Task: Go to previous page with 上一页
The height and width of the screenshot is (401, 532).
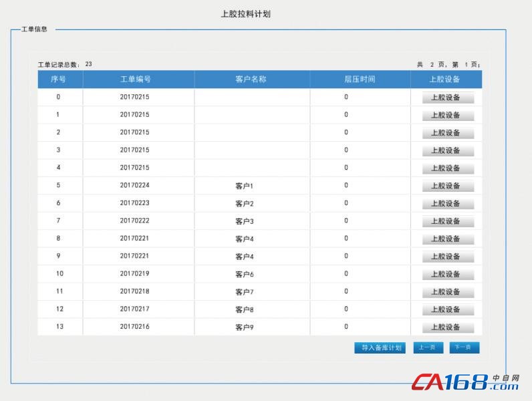Action: (428, 348)
